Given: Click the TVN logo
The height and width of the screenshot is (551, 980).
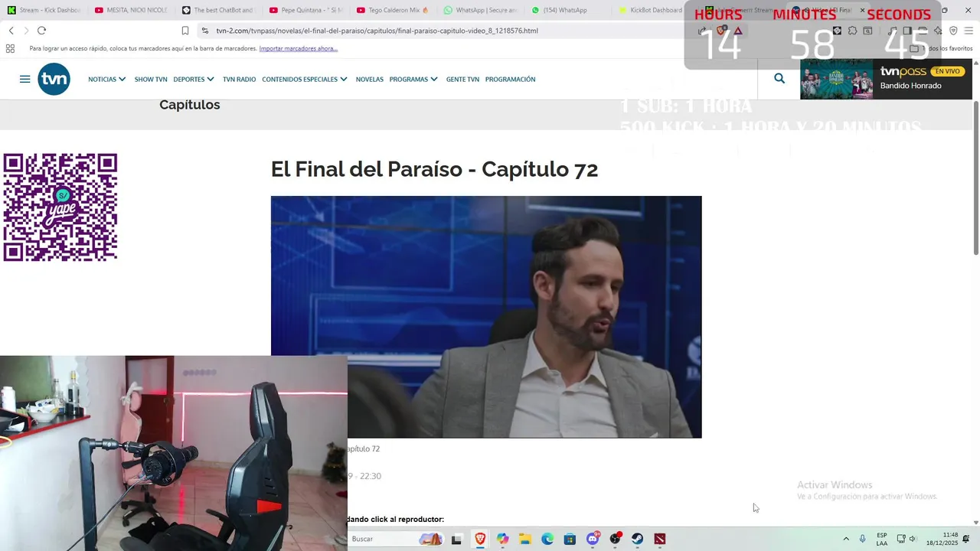Looking at the screenshot, I should 54,79.
